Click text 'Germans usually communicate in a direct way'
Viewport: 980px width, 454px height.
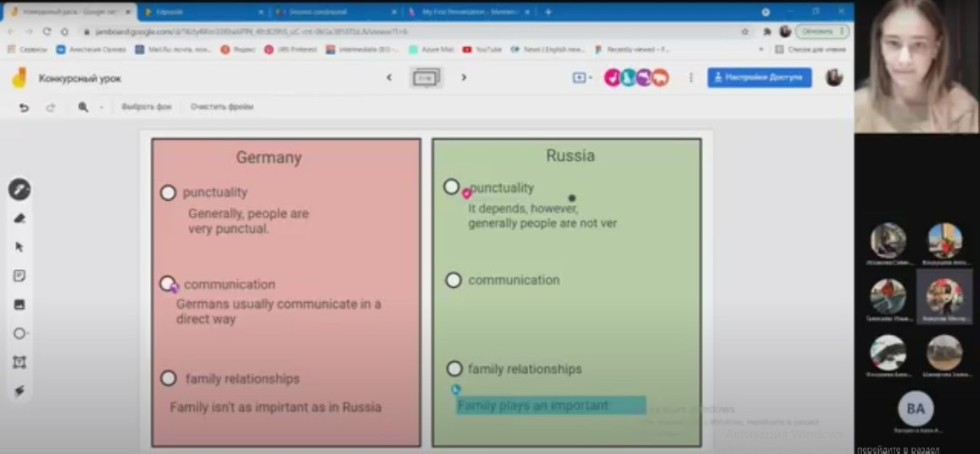coord(279,311)
